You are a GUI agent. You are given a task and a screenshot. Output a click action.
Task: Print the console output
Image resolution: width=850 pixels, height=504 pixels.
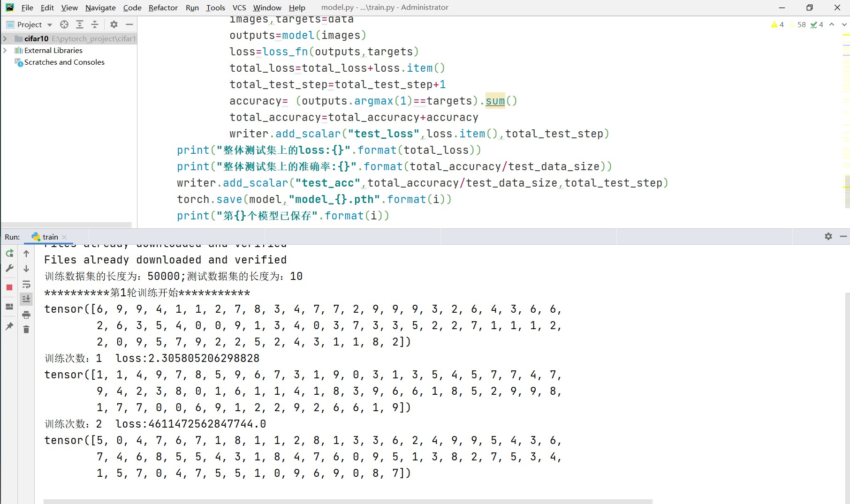point(26,315)
